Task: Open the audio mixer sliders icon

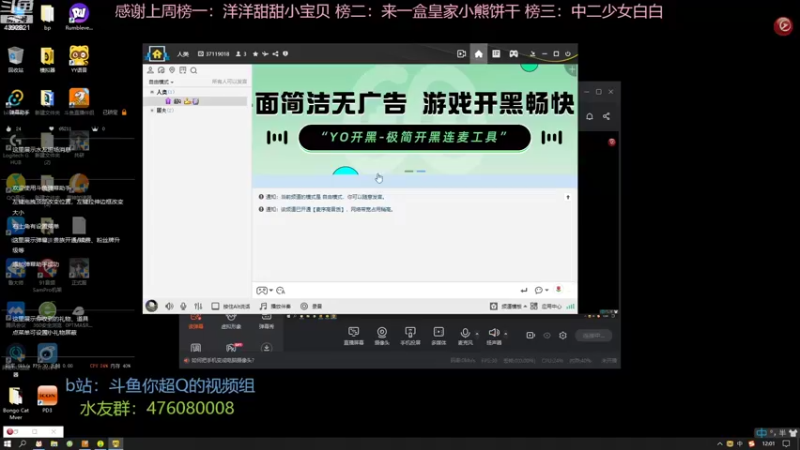Action: pos(198,306)
